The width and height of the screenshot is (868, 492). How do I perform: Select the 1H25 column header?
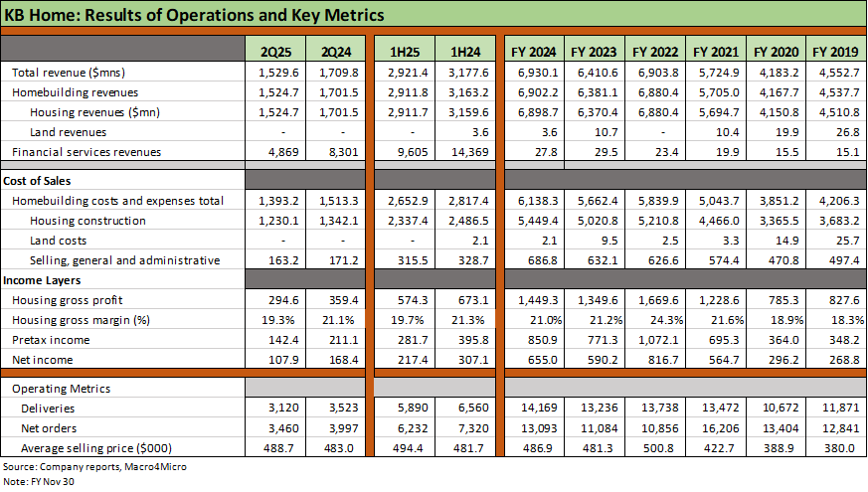pyautogui.click(x=405, y=52)
